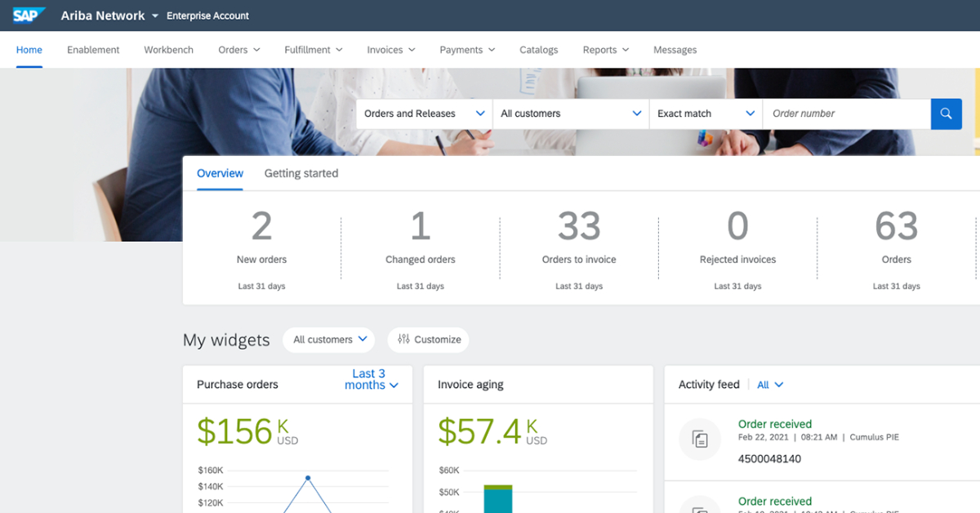
Task: Click the Invoice aging widget title
Action: point(470,384)
